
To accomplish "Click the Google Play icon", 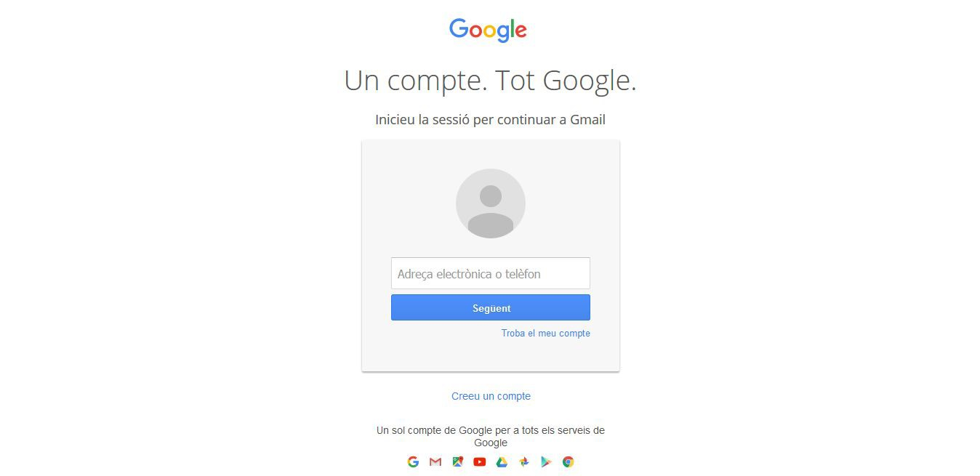I will click(x=546, y=461).
